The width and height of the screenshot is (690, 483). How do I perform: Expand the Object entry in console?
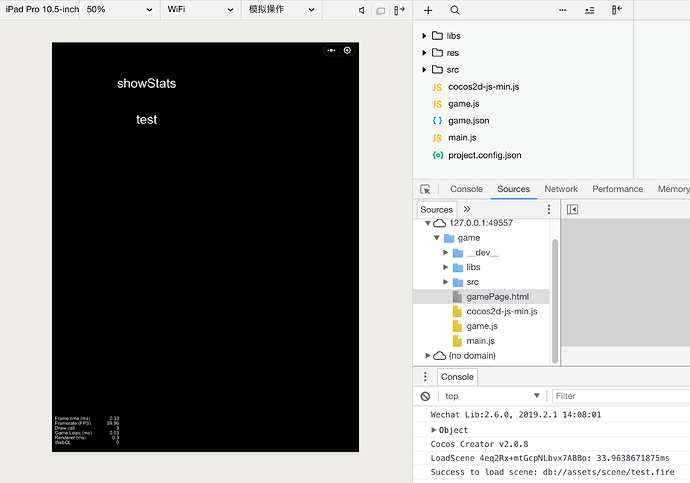pyautogui.click(x=434, y=430)
